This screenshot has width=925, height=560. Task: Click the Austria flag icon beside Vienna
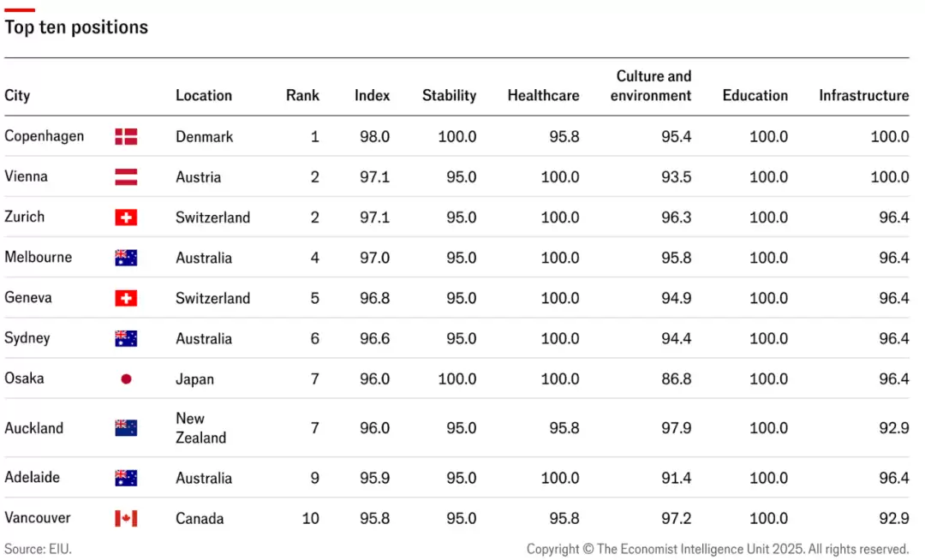126,177
